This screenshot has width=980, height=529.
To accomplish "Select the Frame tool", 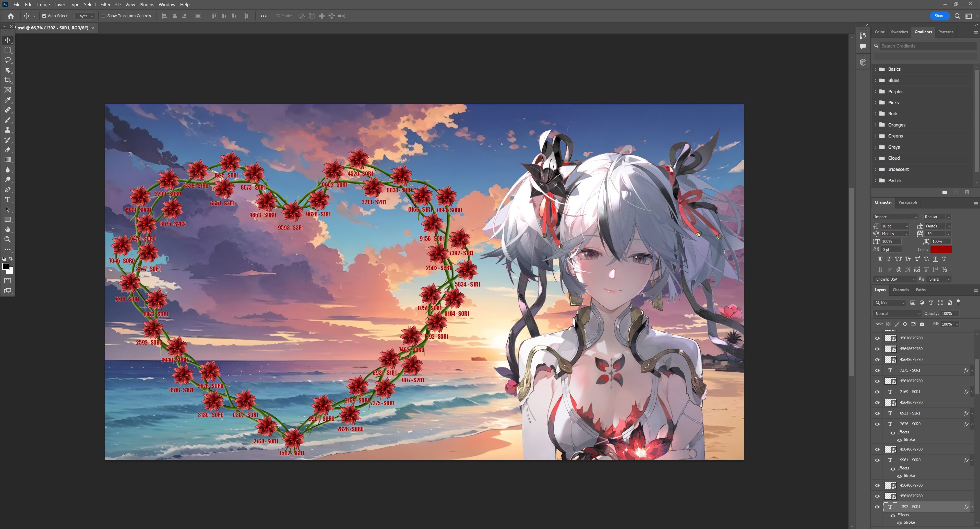I will 8,90.
